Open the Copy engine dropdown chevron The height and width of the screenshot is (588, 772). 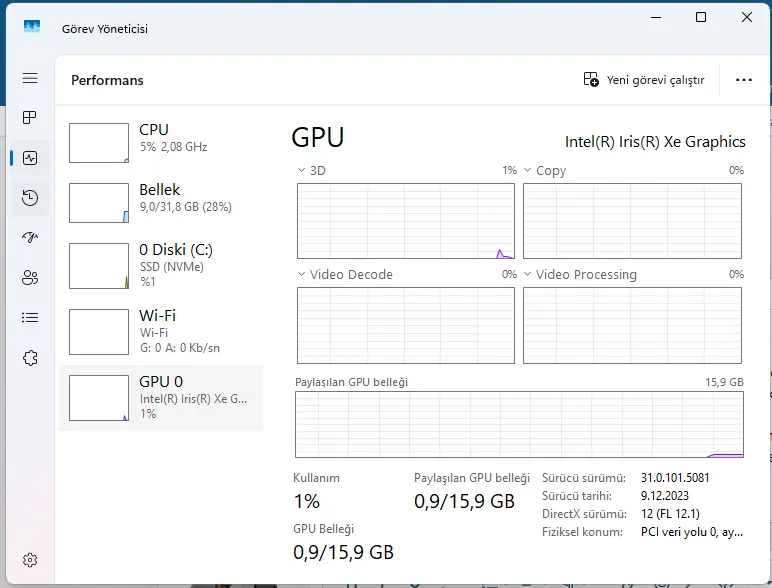527,170
